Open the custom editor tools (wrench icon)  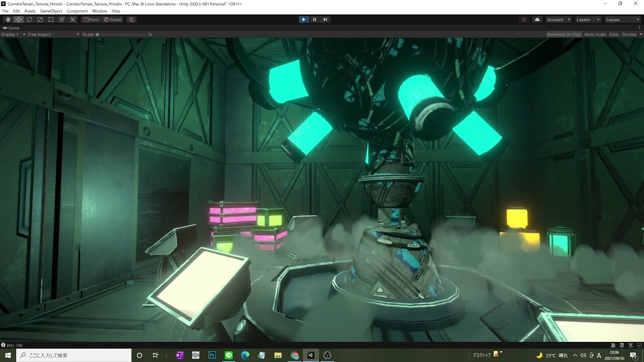click(72, 19)
